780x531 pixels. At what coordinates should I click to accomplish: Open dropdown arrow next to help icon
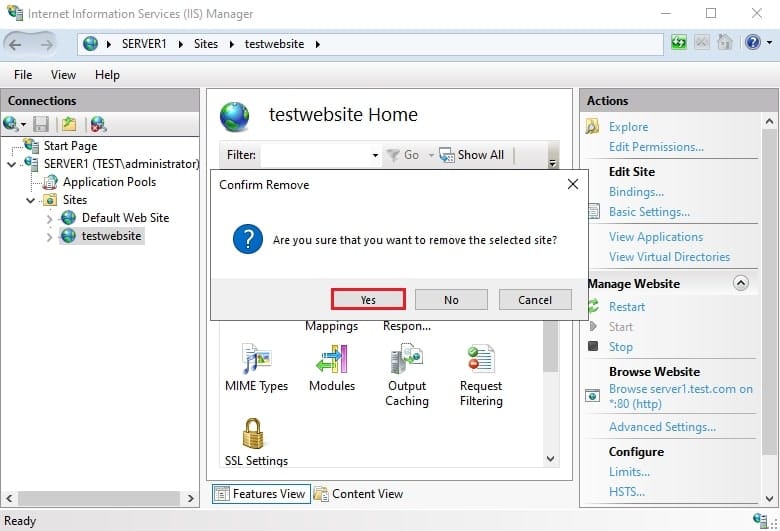(x=769, y=43)
